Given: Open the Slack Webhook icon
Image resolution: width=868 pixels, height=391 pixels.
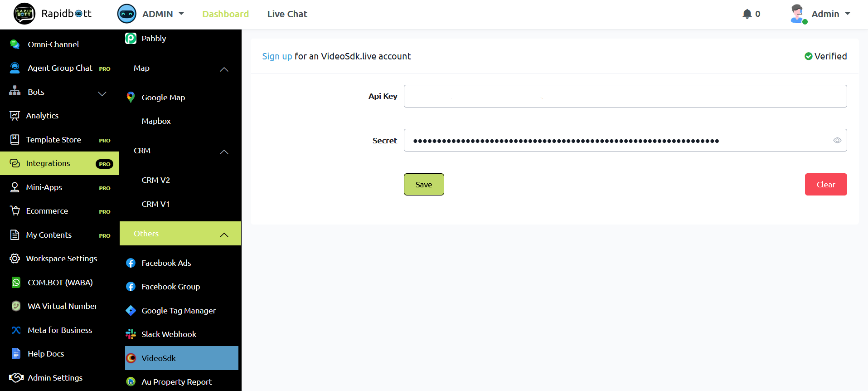Looking at the screenshot, I should [131, 334].
